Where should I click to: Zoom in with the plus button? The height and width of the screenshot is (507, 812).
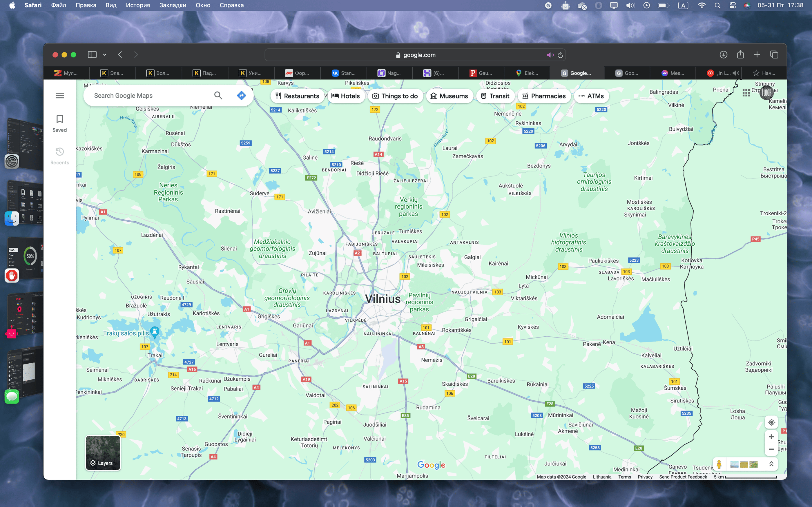(x=771, y=437)
